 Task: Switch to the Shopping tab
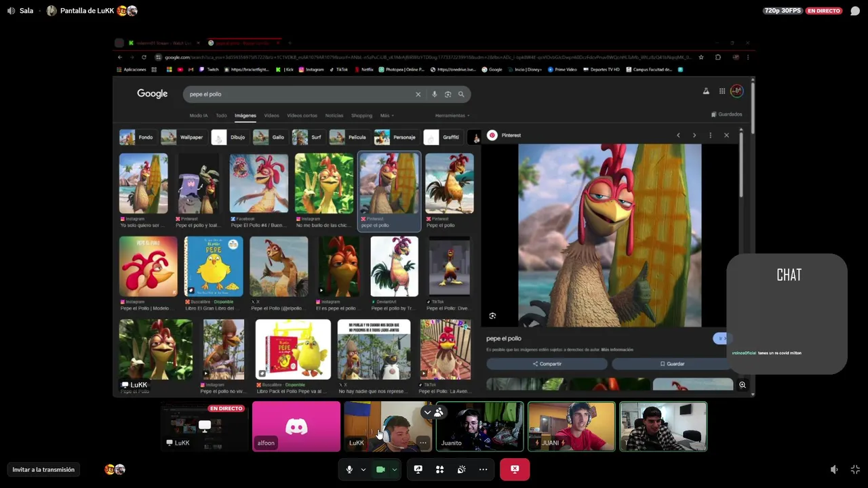(x=361, y=115)
